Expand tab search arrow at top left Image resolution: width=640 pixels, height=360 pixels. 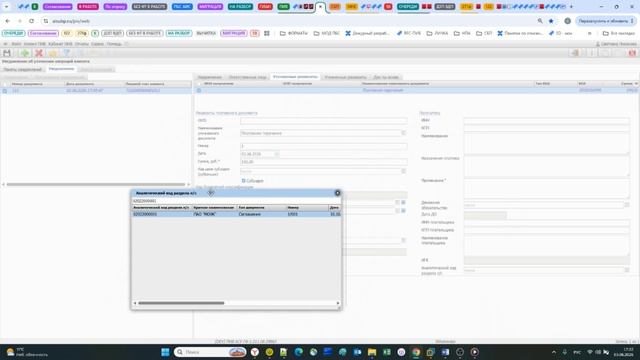[6, 7]
